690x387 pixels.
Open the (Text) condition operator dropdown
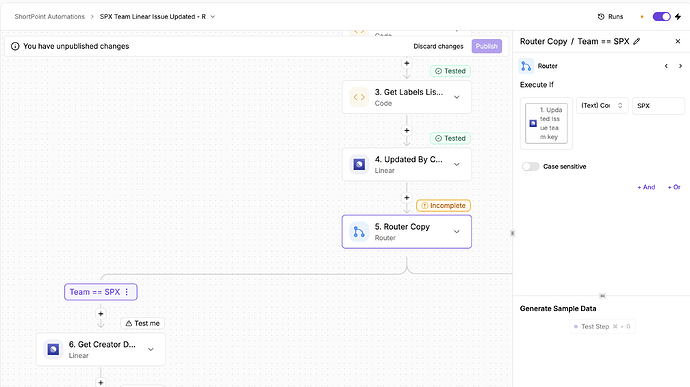pyautogui.click(x=602, y=106)
